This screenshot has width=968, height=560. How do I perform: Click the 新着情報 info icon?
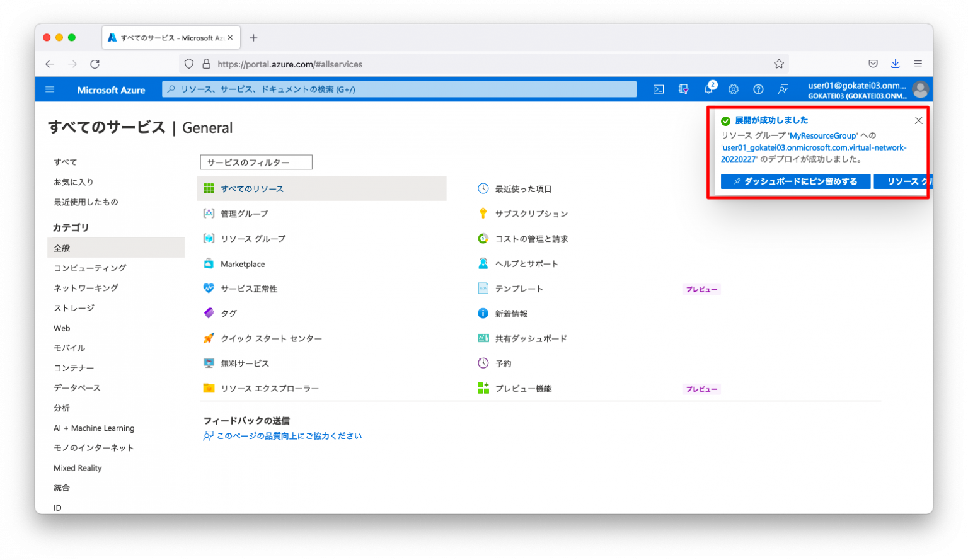click(483, 313)
